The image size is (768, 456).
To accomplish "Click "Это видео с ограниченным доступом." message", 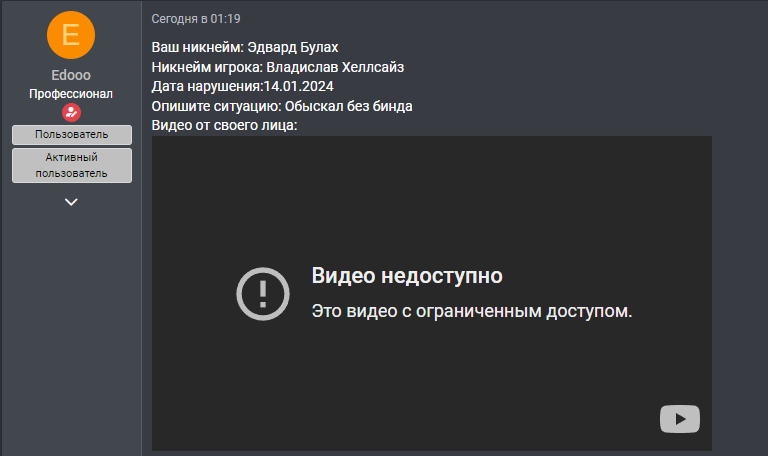I will point(472,311).
